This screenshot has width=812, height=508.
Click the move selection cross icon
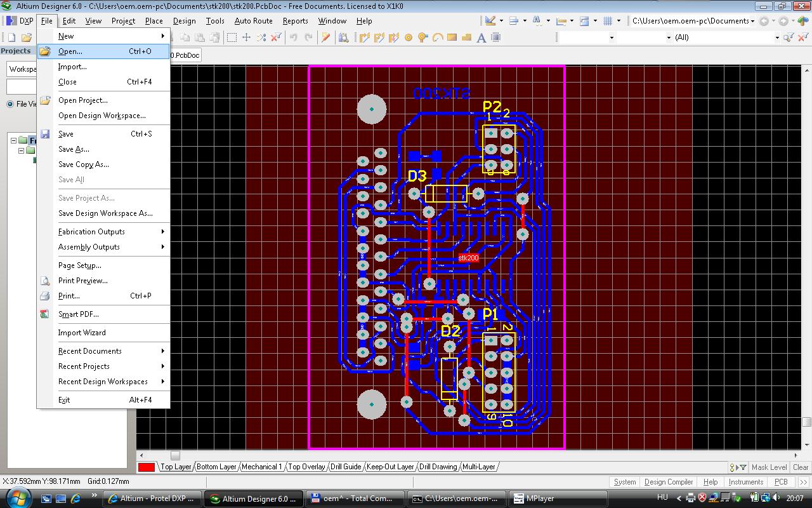pos(246,37)
